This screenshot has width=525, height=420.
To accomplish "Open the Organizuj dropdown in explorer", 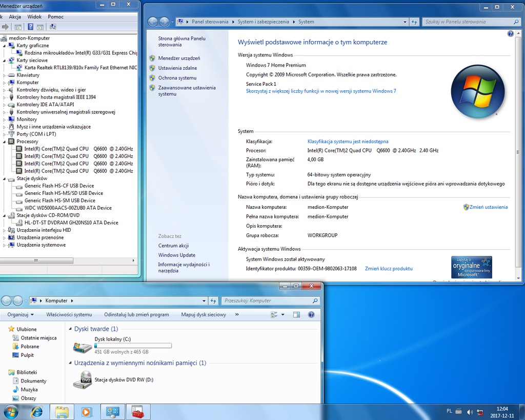I will click(21, 314).
